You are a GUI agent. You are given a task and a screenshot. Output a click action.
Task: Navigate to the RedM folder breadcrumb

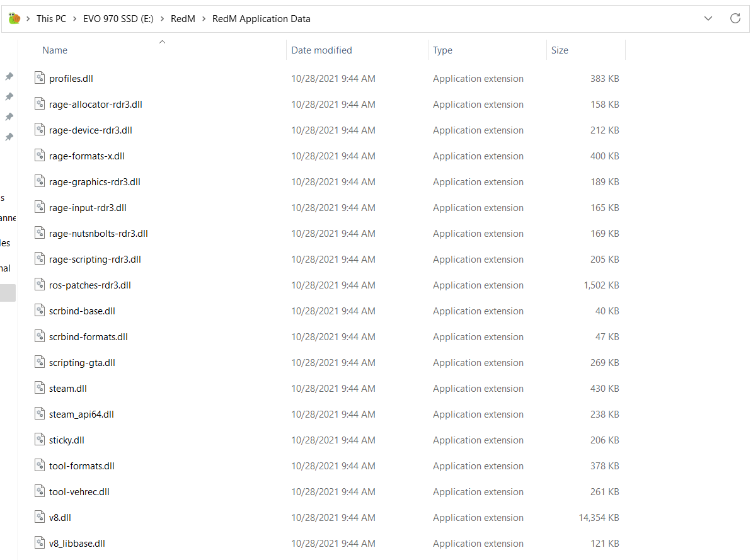(x=183, y=19)
